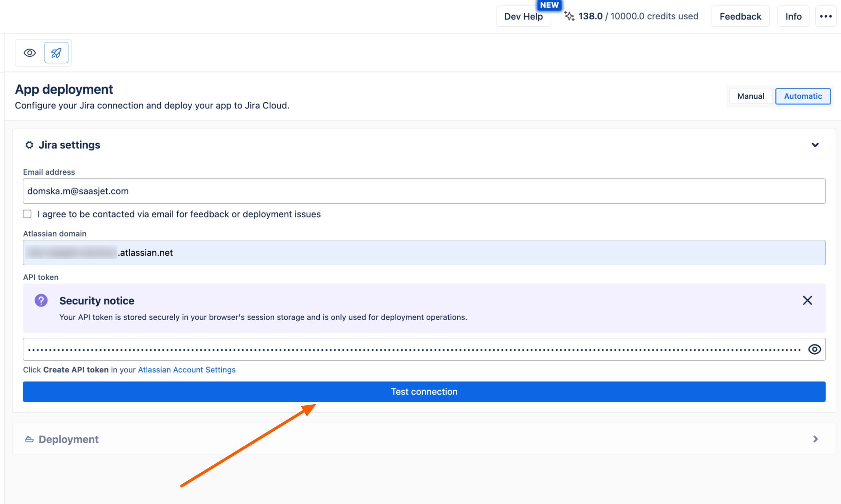Click the credits used counter text

pos(638,16)
